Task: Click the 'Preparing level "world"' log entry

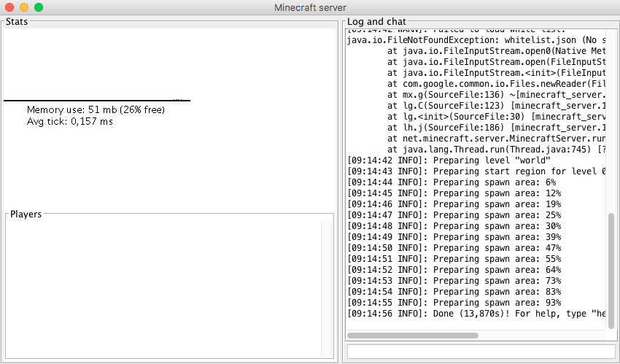Action: tap(449, 160)
